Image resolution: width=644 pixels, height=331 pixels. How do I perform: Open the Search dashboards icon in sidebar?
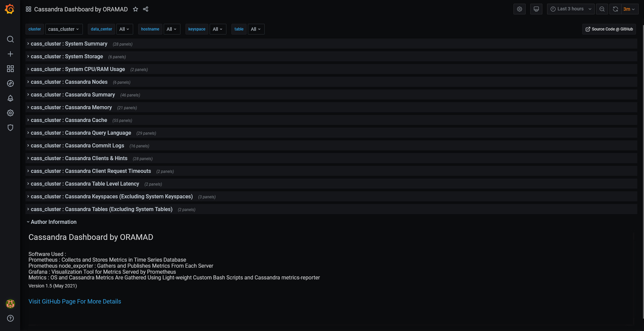click(10, 39)
